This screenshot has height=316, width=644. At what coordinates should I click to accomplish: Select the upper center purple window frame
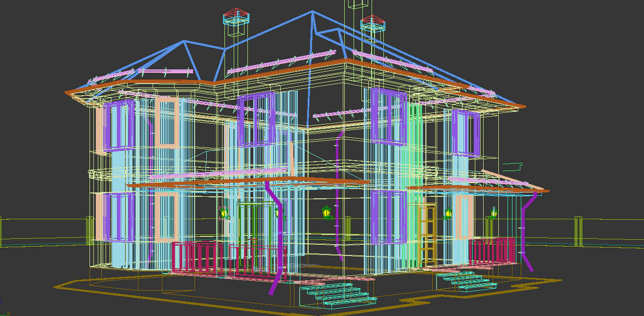click(x=257, y=120)
